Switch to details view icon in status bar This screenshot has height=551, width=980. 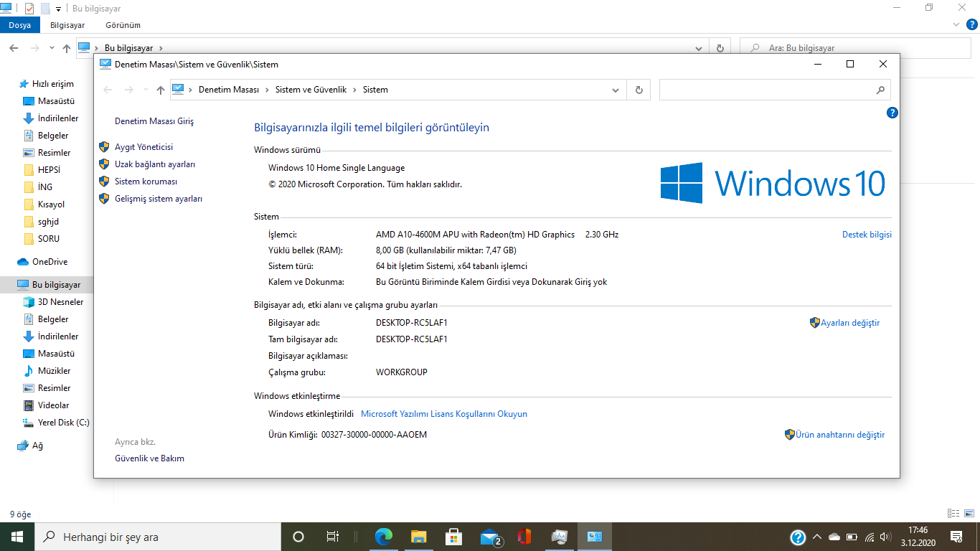pos(953,514)
